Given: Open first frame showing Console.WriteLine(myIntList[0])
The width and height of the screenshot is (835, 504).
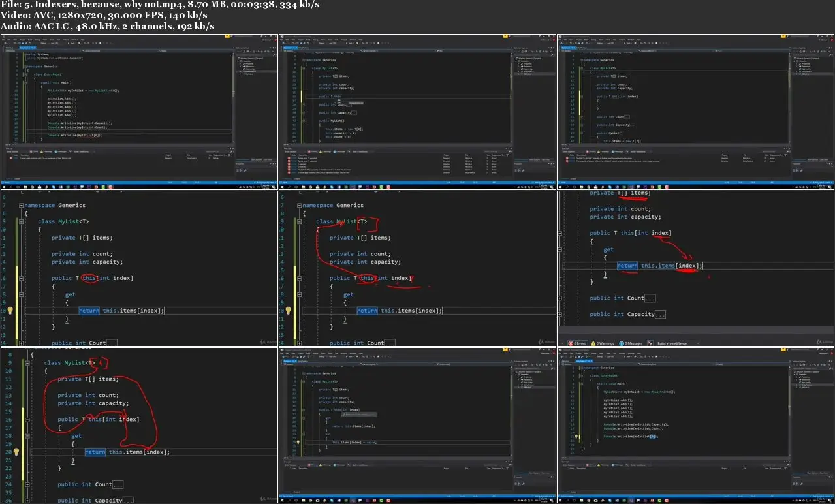Looking at the screenshot, I should [x=139, y=112].
